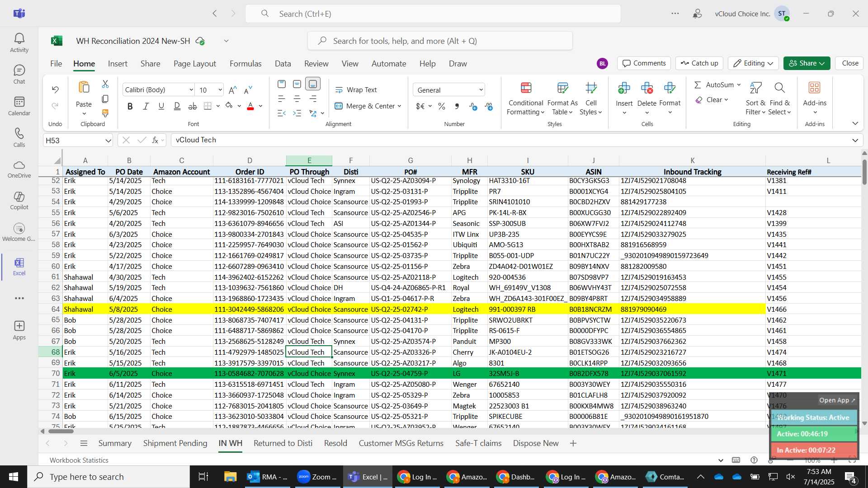The width and height of the screenshot is (868, 488).
Task: Toggle Middle Align
Action: click(x=297, y=84)
